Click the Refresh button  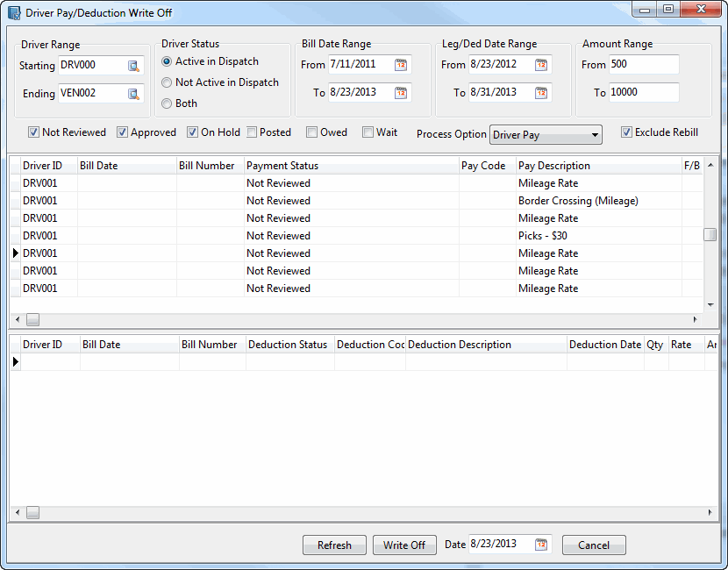pos(334,545)
